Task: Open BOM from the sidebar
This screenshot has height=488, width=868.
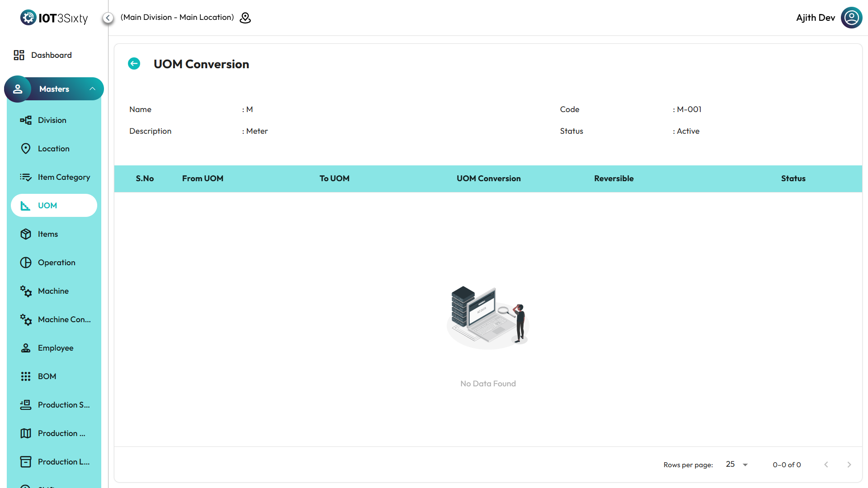Action: coord(47,376)
